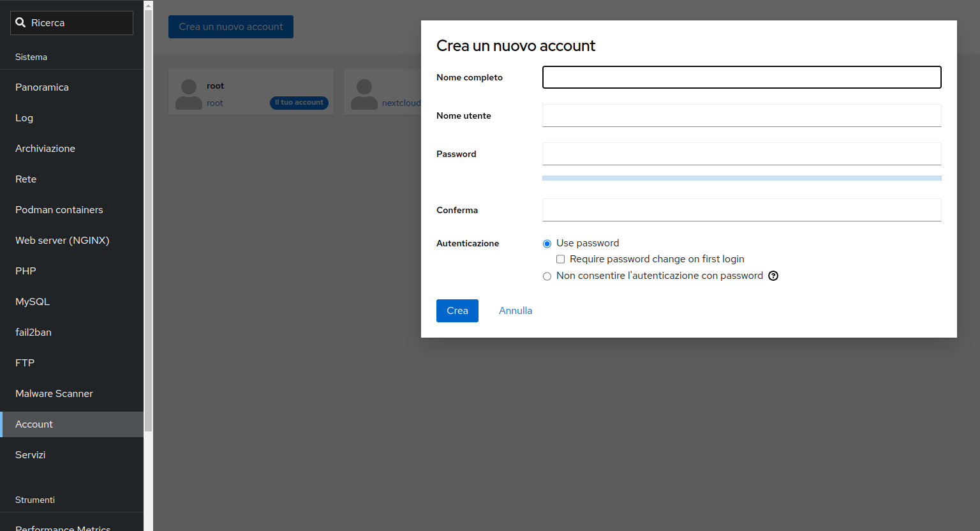The image size is (980, 531).
Task: Click the Strumenti section heading
Action: pyautogui.click(x=35, y=500)
